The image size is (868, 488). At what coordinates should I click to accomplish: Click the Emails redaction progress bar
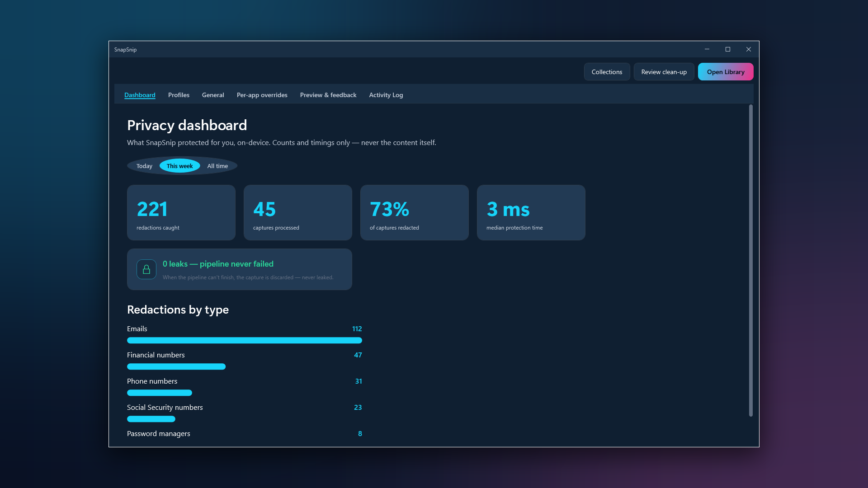pos(245,340)
